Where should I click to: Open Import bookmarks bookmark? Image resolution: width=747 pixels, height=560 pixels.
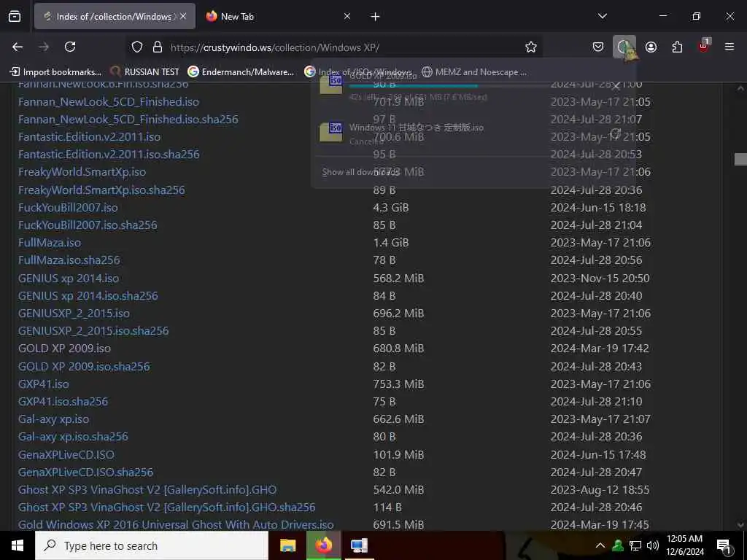[55, 72]
